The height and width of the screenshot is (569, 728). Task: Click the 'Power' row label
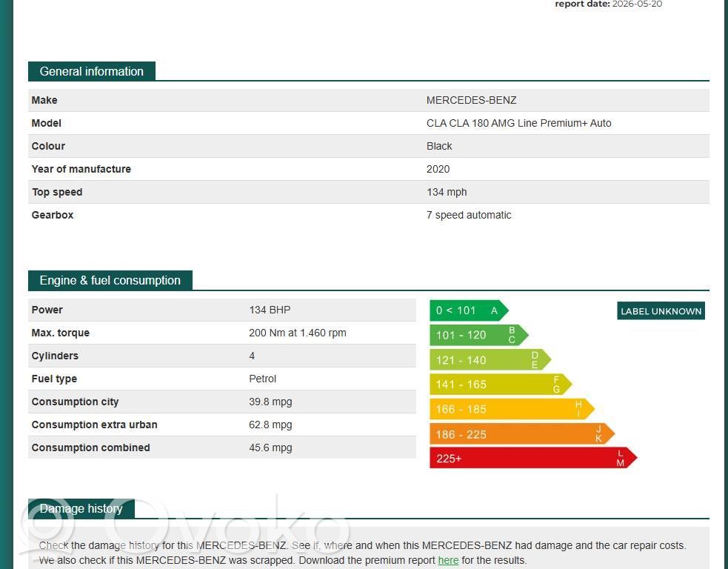(47, 310)
